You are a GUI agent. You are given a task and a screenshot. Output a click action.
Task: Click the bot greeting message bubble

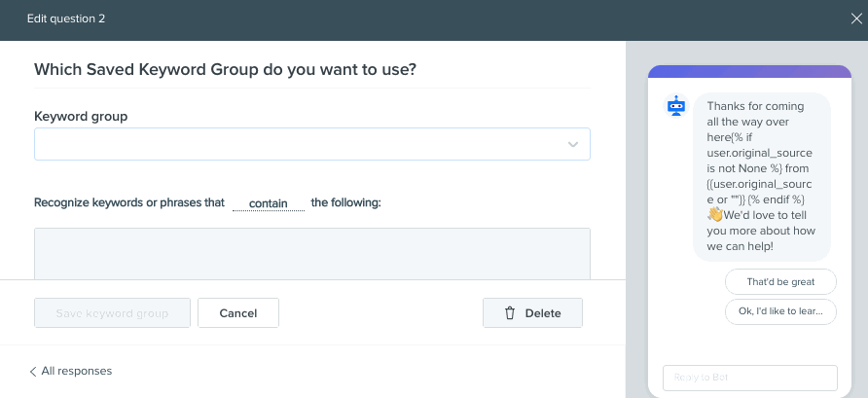762,176
